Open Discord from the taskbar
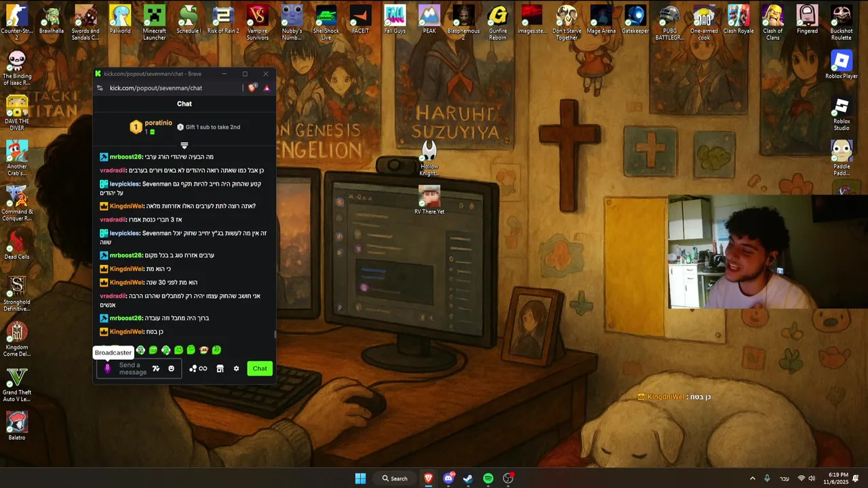Screen dimensions: 868x488 448,479
